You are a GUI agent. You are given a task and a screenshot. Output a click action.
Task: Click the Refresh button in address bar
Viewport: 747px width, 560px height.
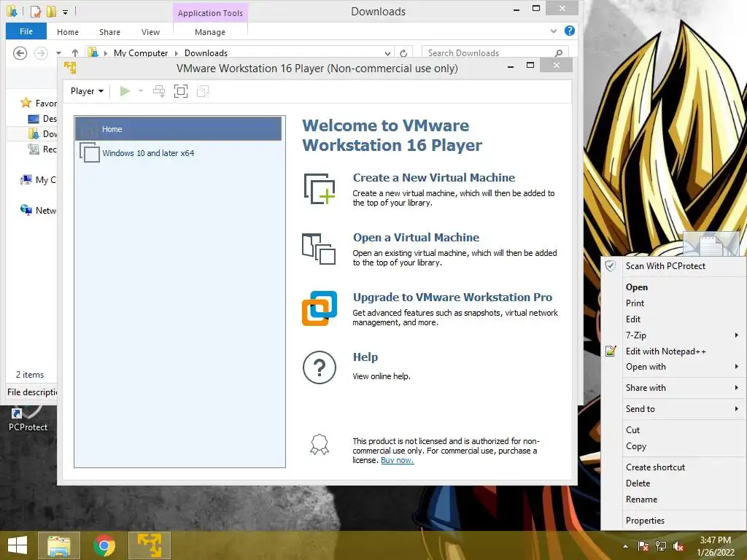click(403, 53)
